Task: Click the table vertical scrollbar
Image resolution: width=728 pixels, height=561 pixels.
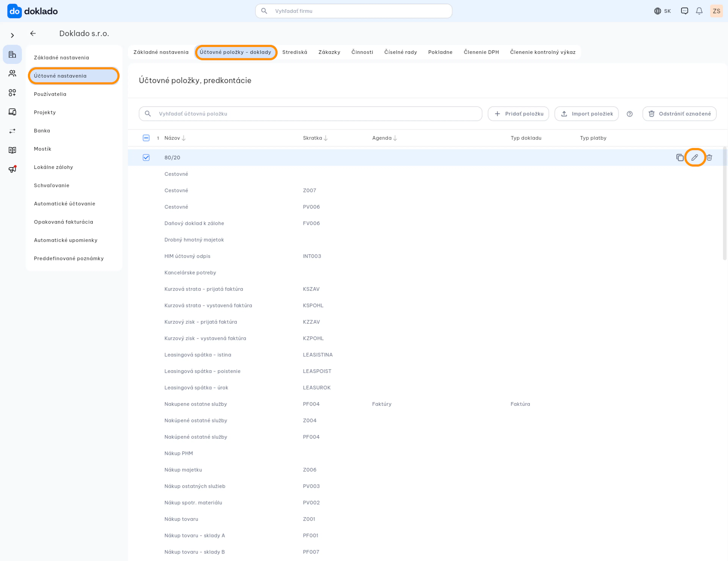Action: tap(725, 203)
